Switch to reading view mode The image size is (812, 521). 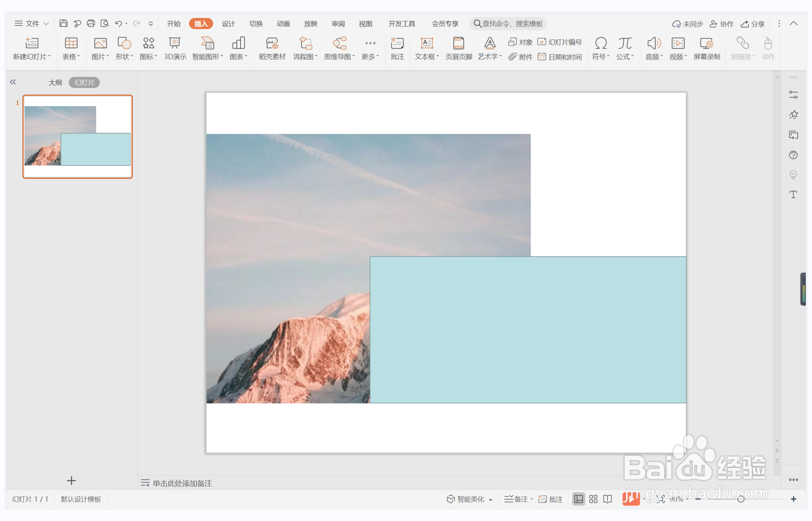[607, 499]
